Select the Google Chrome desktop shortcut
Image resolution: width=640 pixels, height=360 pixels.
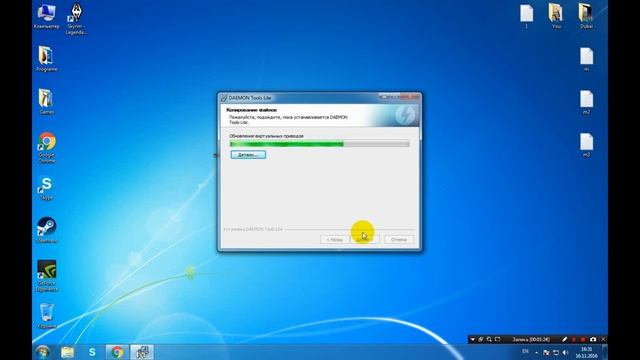pos(47,148)
